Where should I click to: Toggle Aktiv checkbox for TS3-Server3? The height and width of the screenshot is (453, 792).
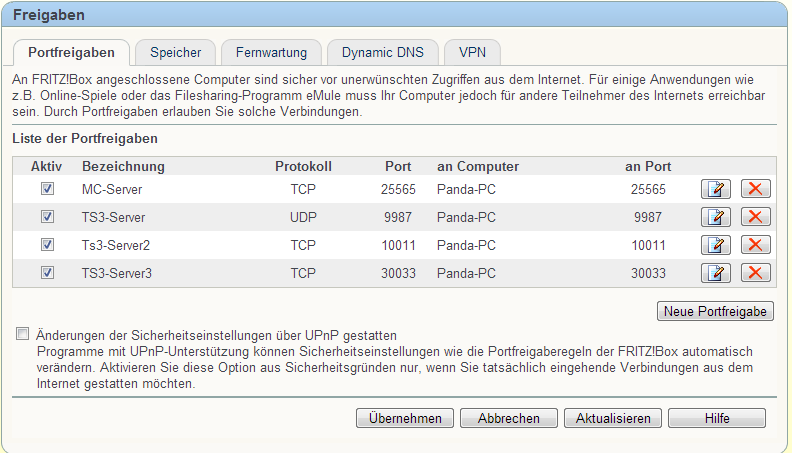(47, 273)
